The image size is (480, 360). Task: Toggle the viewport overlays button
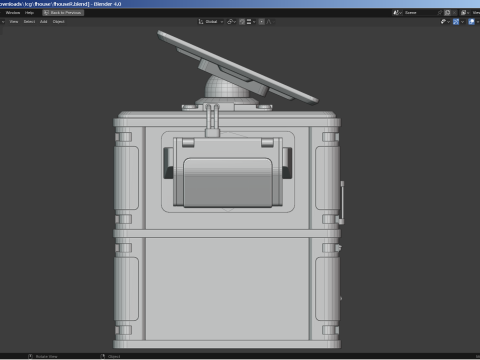(471, 22)
